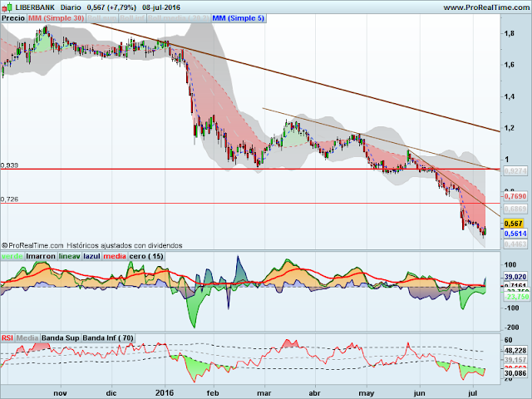Click the 1,2 price axis label
532x399 pixels.
tap(510, 128)
